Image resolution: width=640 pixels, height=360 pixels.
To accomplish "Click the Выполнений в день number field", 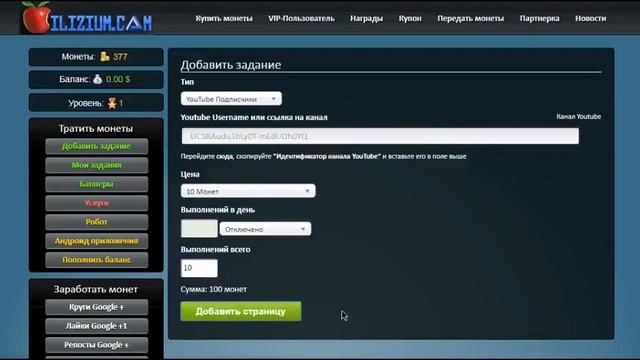I will pyautogui.click(x=199, y=229).
